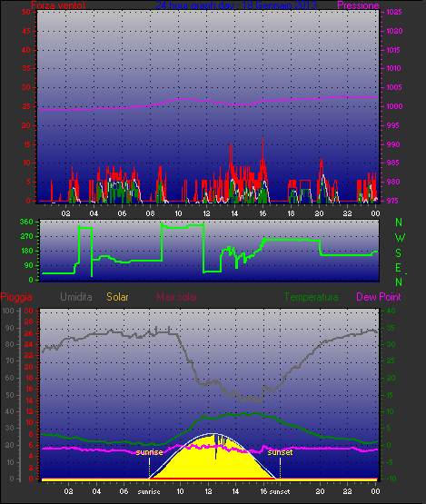Select the "Pioggia" legend label
The width and height of the screenshot is (426, 504).
[16, 297]
